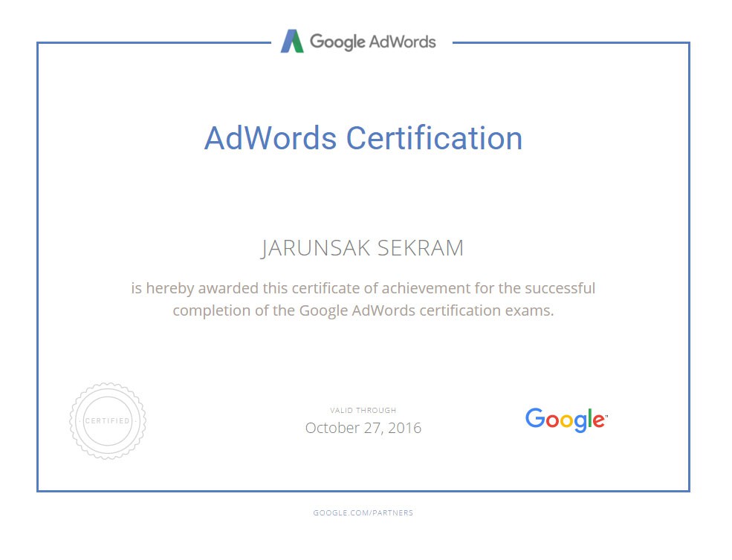Click the multicolor Google logo
This screenshot has height=560, width=732.
(x=566, y=420)
